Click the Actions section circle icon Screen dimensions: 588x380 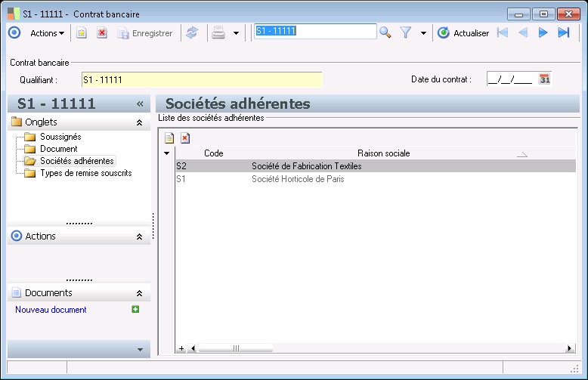[17, 236]
